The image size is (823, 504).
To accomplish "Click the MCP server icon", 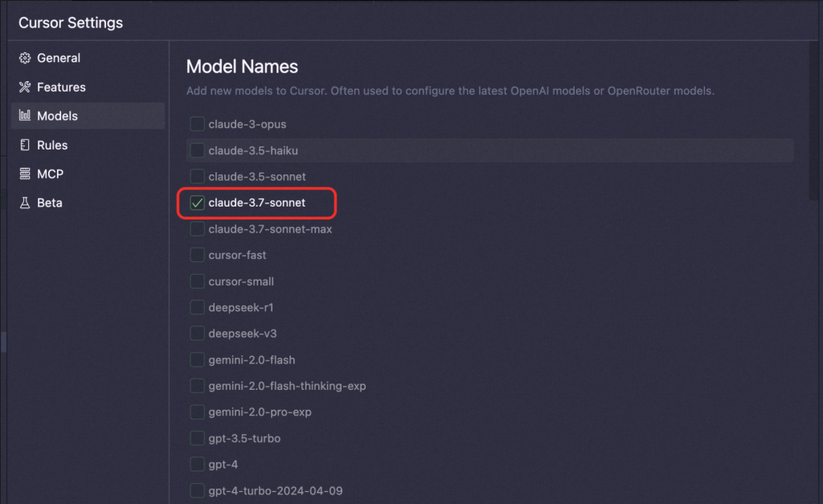I will click(x=25, y=174).
